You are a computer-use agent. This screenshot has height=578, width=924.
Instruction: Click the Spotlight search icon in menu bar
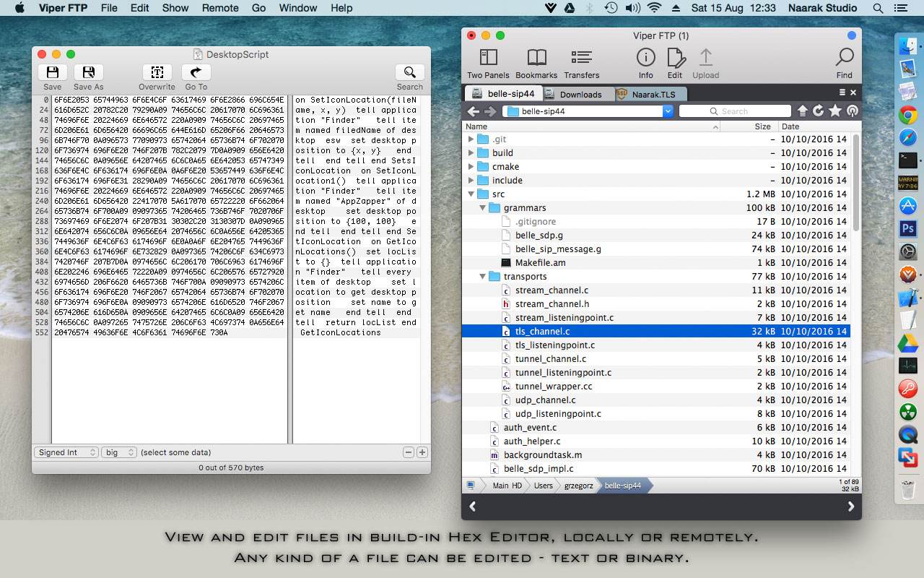point(878,8)
